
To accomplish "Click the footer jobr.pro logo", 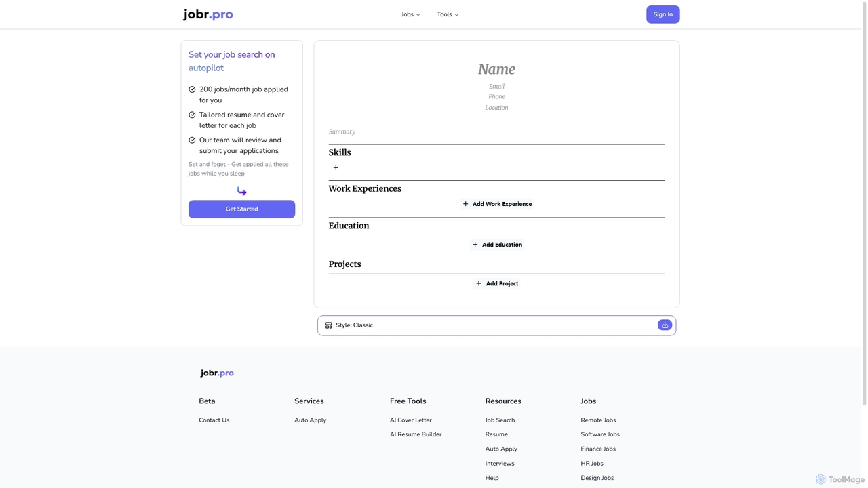I will 217,373.
